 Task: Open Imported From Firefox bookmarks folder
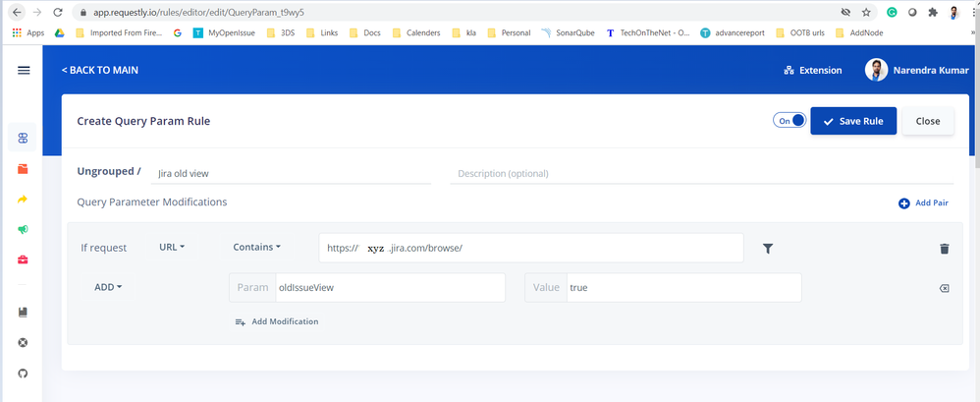(118, 32)
